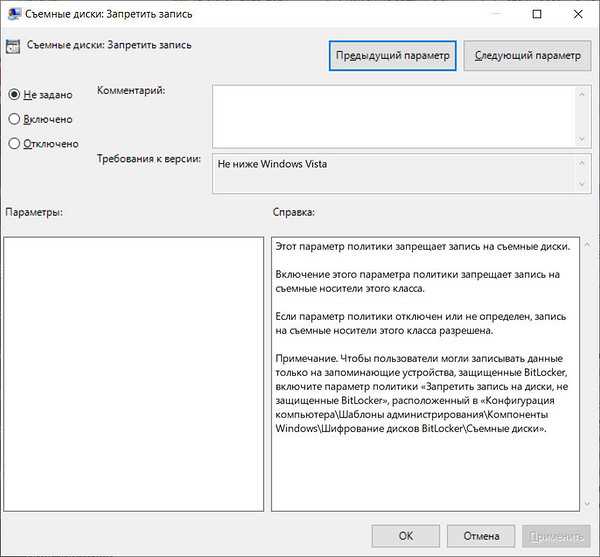600x557 pixels.
Task: Click the policy icon beside the heading
Action: tap(13, 47)
